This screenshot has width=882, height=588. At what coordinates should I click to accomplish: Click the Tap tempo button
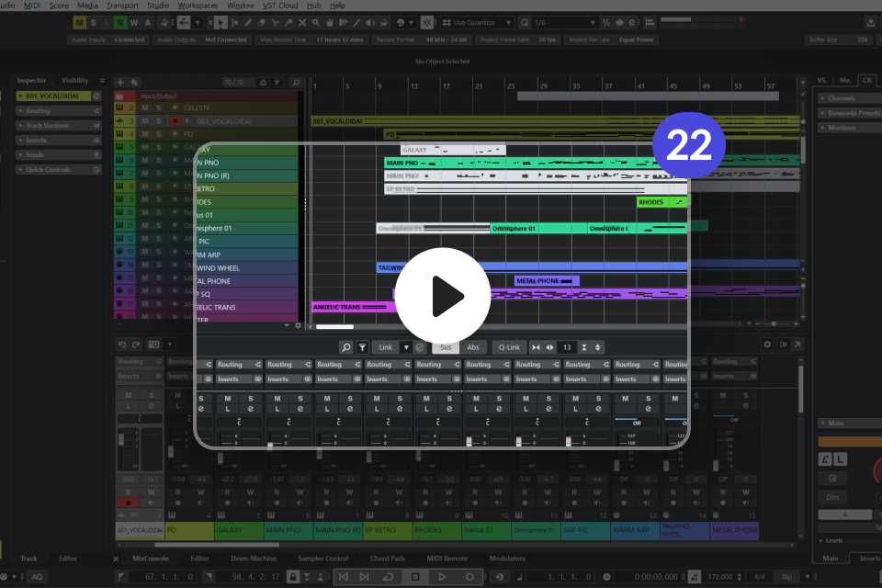[786, 577]
